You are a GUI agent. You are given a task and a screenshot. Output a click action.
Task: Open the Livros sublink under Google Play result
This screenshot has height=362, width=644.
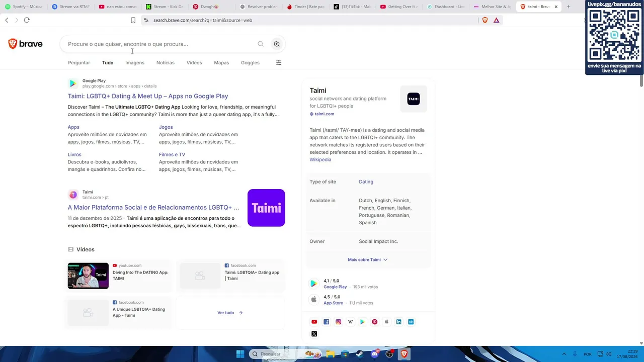click(x=74, y=155)
